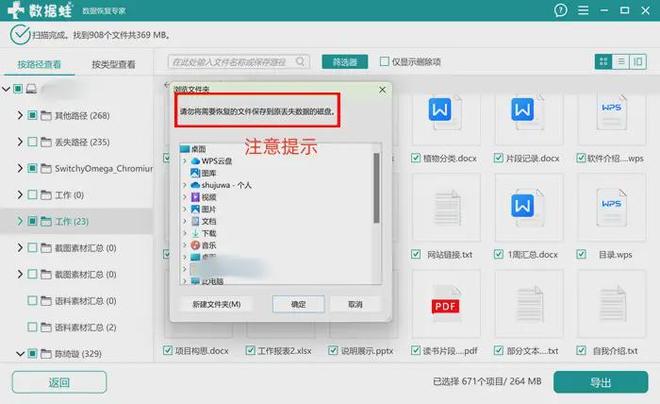
Task: Choose the 下载 downloads folder in dialog
Action: click(x=208, y=232)
